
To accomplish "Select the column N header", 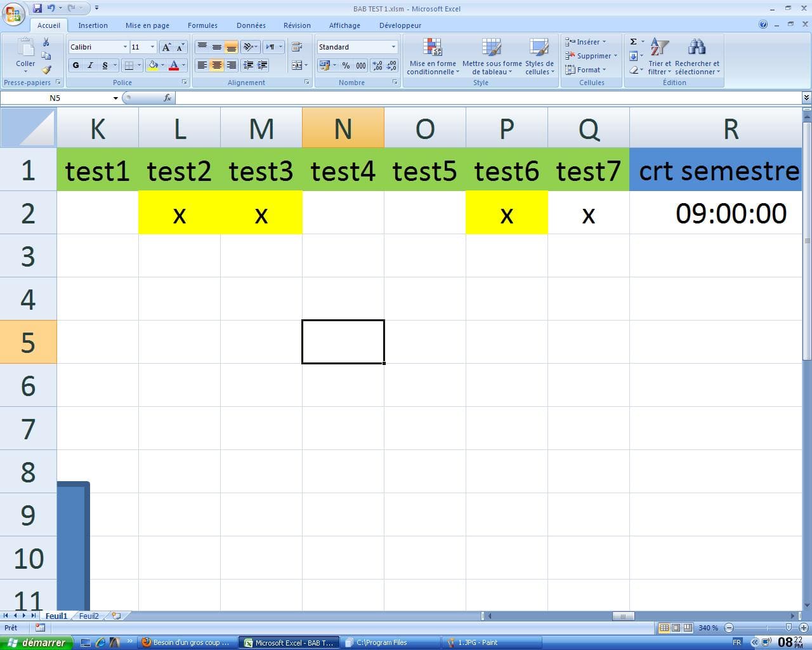I will tap(343, 128).
